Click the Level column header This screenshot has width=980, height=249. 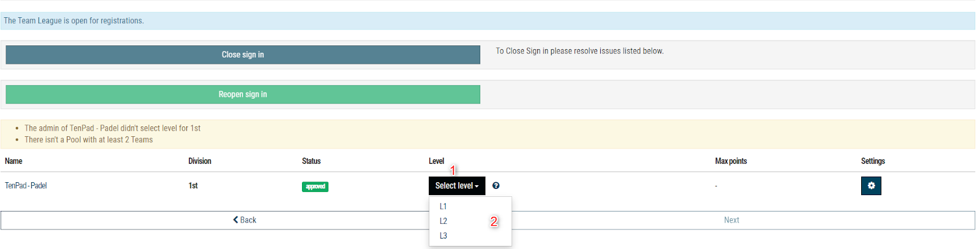click(x=436, y=161)
